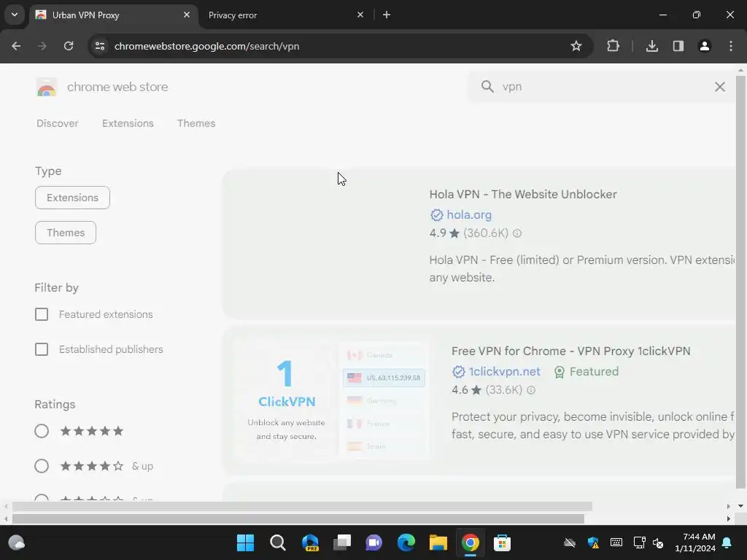The width and height of the screenshot is (747, 560).
Task: Click the address bar URL
Action: click(x=206, y=46)
